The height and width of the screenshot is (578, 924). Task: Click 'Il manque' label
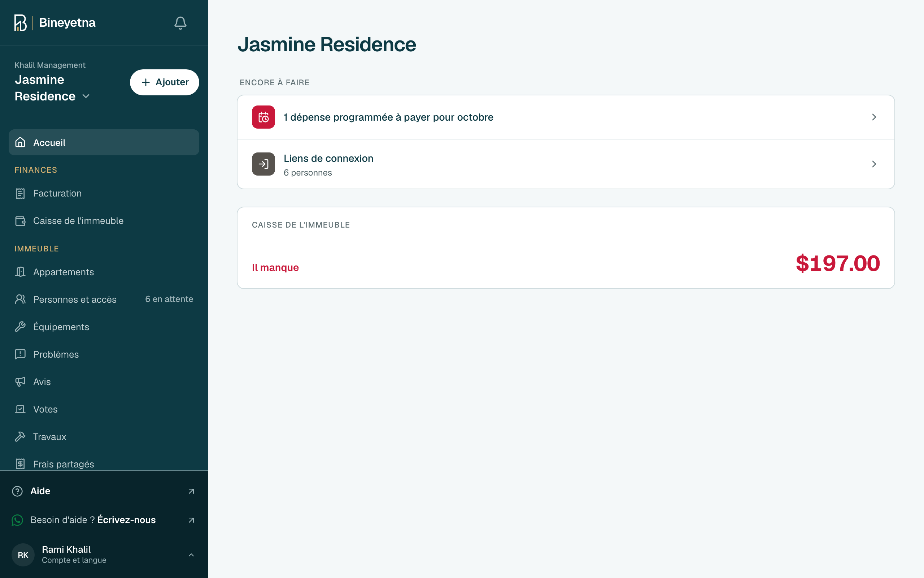[x=275, y=267]
